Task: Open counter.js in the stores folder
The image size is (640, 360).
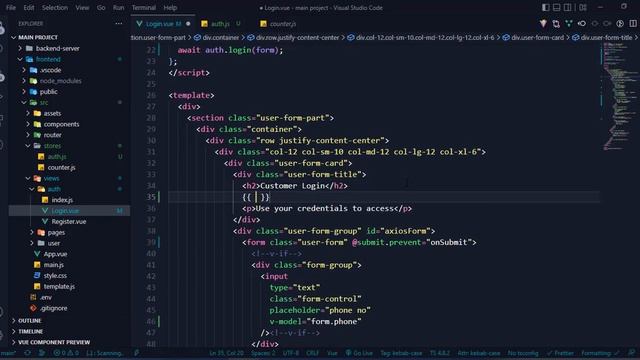Action: pos(61,167)
